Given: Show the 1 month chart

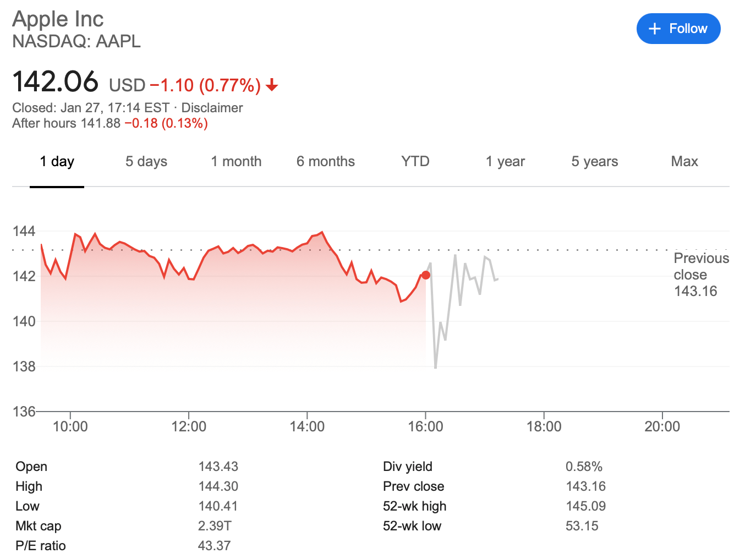Looking at the screenshot, I should click(x=236, y=162).
